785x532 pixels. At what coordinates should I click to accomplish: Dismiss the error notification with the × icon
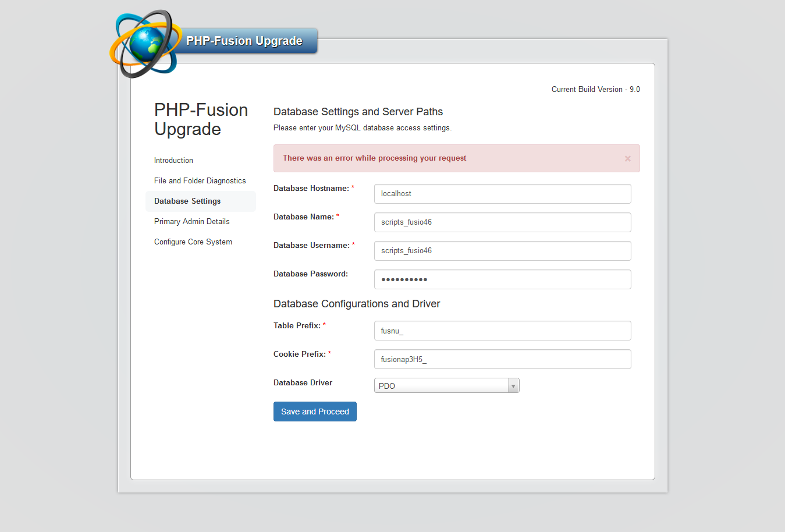click(627, 158)
